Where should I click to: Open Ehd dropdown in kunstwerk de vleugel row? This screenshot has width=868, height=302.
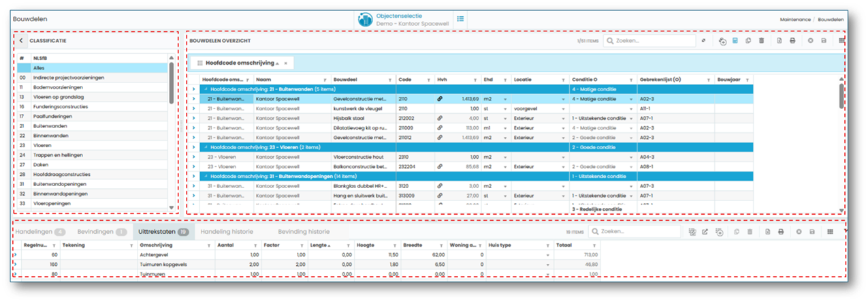pyautogui.click(x=505, y=108)
